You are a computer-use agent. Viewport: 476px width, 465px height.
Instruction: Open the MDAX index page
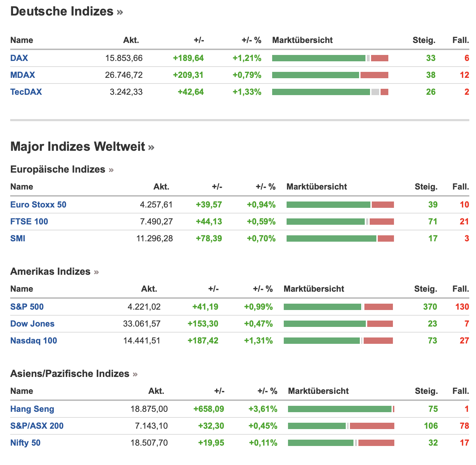(x=23, y=75)
